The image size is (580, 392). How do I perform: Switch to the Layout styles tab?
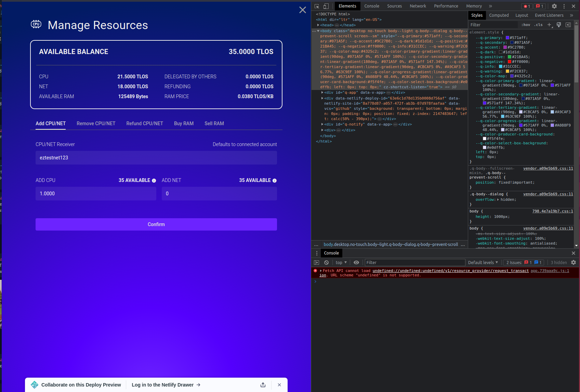pyautogui.click(x=522, y=15)
